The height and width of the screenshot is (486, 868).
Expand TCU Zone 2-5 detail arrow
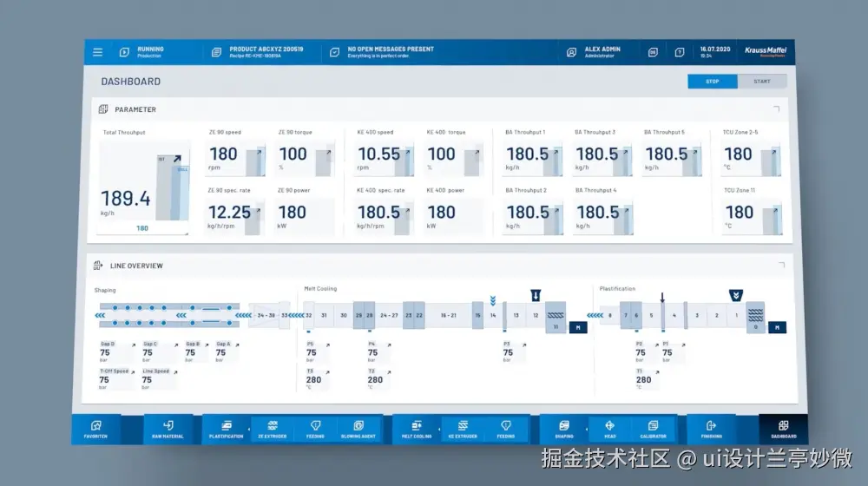coord(774,152)
